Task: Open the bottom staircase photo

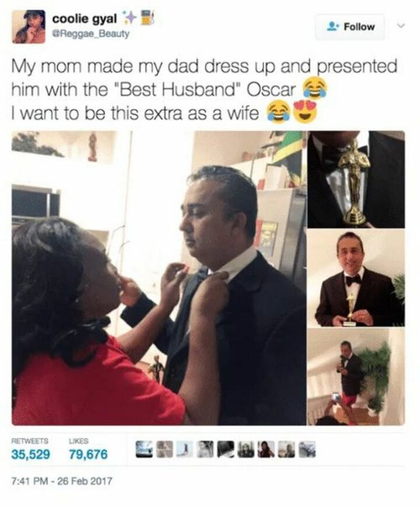Action: [x=356, y=376]
